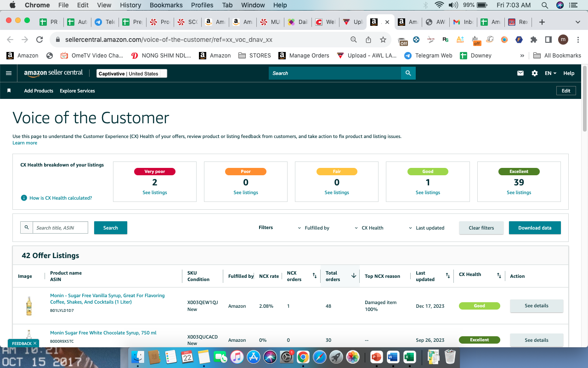The width and height of the screenshot is (588, 368).
Task: Open Chrome tab search dropdown arrow
Action: click(x=578, y=22)
